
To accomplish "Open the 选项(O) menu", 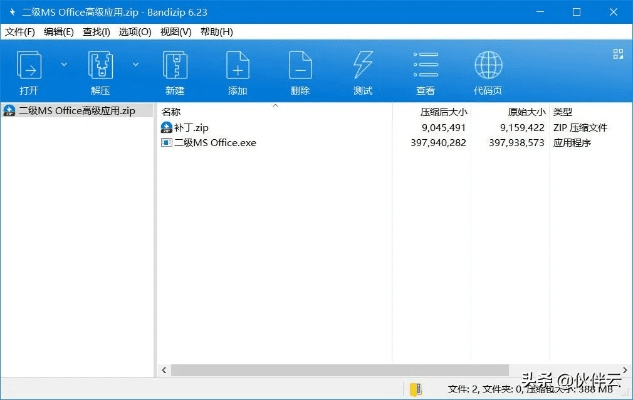I will [134, 32].
